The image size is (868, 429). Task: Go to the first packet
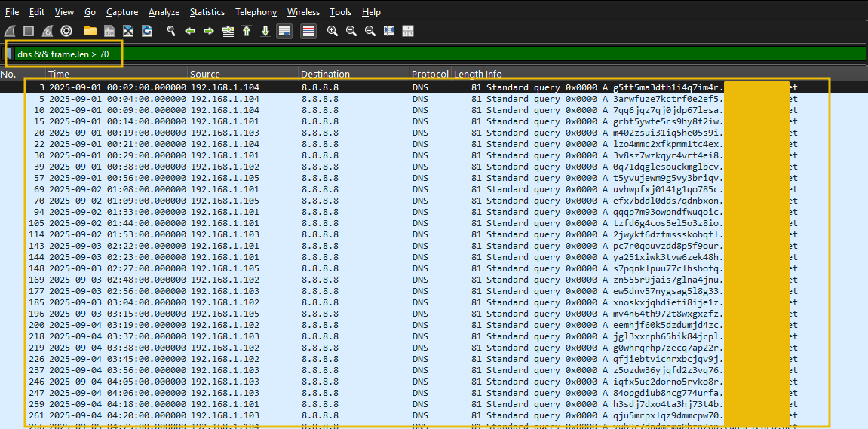coord(247,31)
